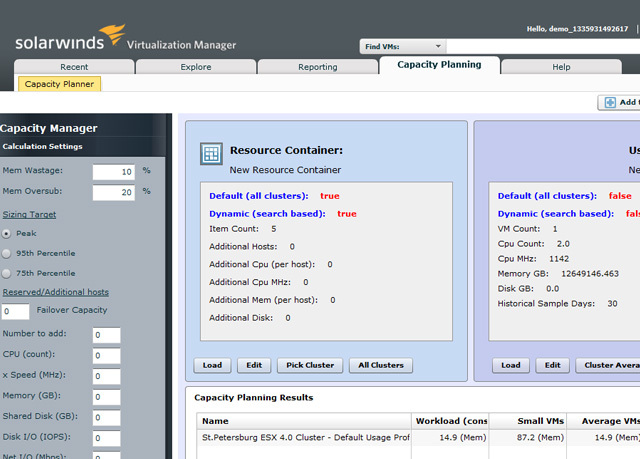Click the Resource Container grid icon
Screen dimensions: 640x459
click(211, 154)
